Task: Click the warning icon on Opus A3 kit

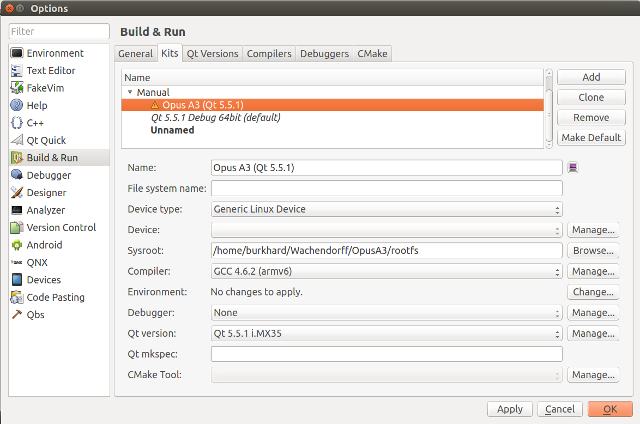Action: click(155, 105)
